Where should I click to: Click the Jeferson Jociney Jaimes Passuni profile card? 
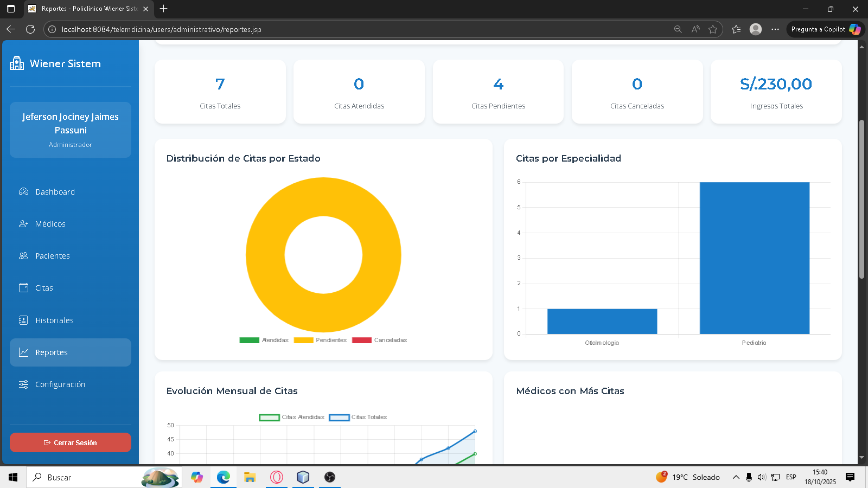[71, 130]
